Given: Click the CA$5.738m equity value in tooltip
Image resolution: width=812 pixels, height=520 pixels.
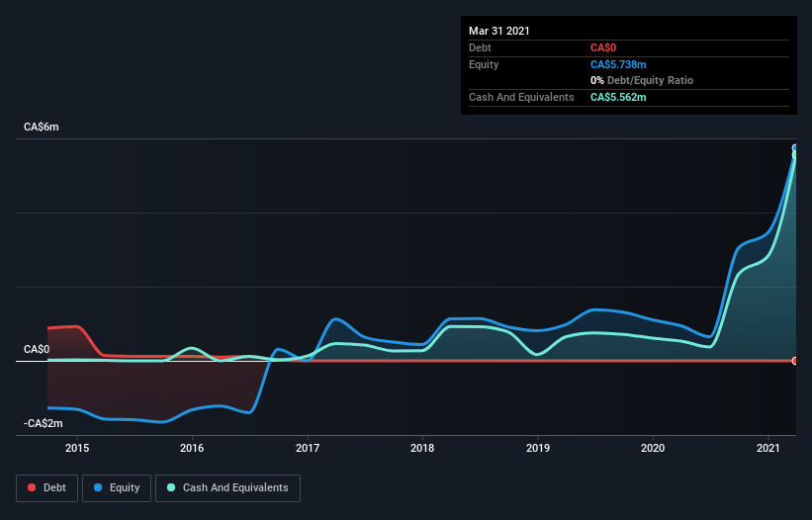Looking at the screenshot, I should [x=618, y=64].
